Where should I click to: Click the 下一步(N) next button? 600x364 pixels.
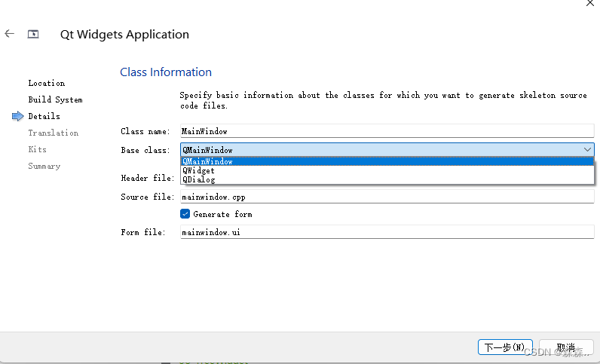point(505,347)
